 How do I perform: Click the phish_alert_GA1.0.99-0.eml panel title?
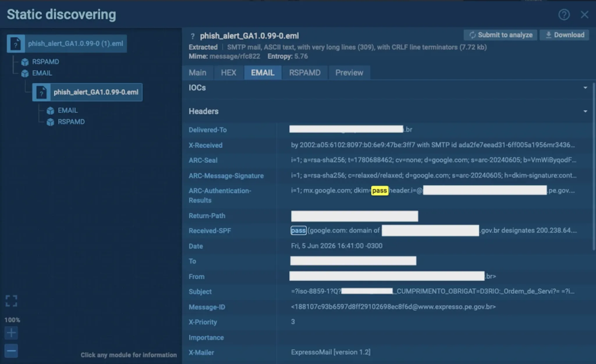click(249, 36)
